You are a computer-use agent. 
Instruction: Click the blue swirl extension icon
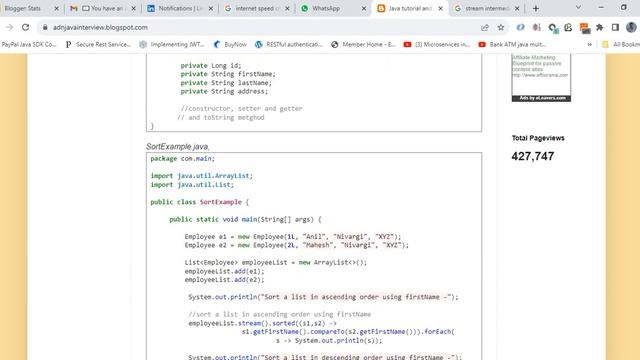(x=520, y=27)
